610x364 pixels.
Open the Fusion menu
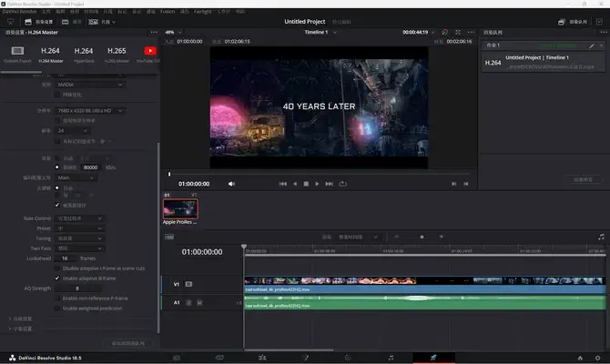pyautogui.click(x=168, y=12)
